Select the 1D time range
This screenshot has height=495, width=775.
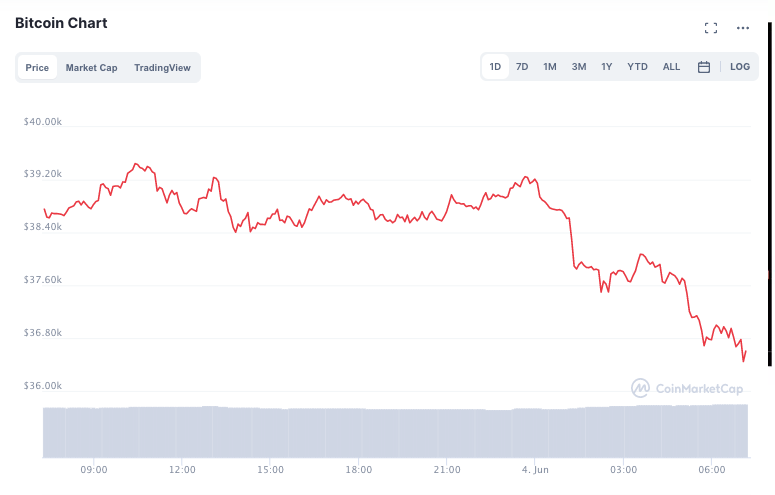(x=495, y=67)
